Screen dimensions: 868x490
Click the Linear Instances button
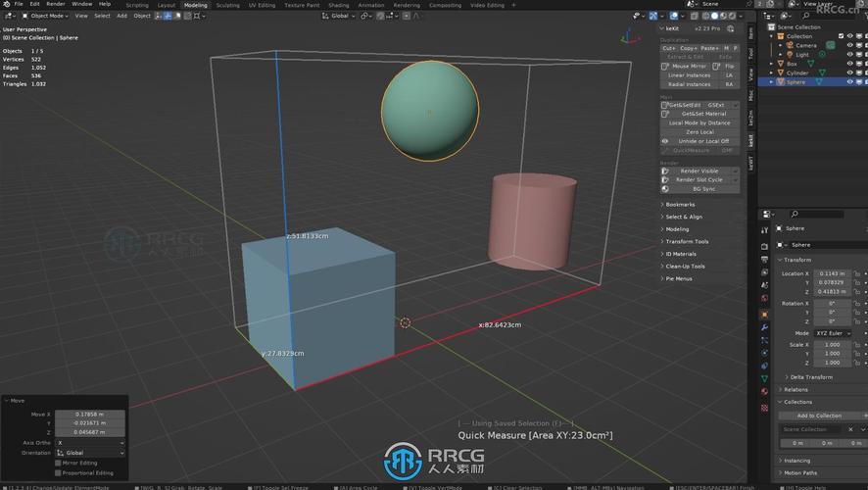point(689,75)
